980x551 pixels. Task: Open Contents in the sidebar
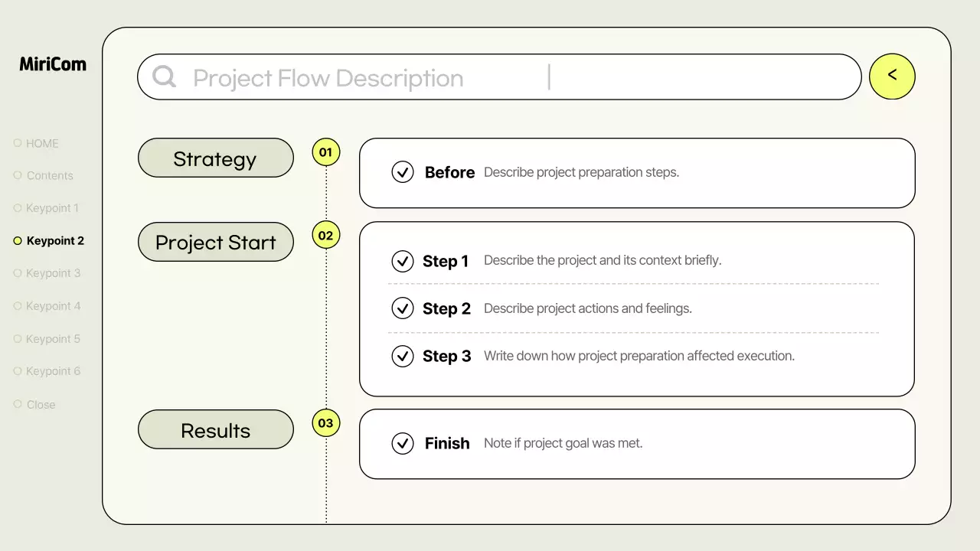[50, 175]
